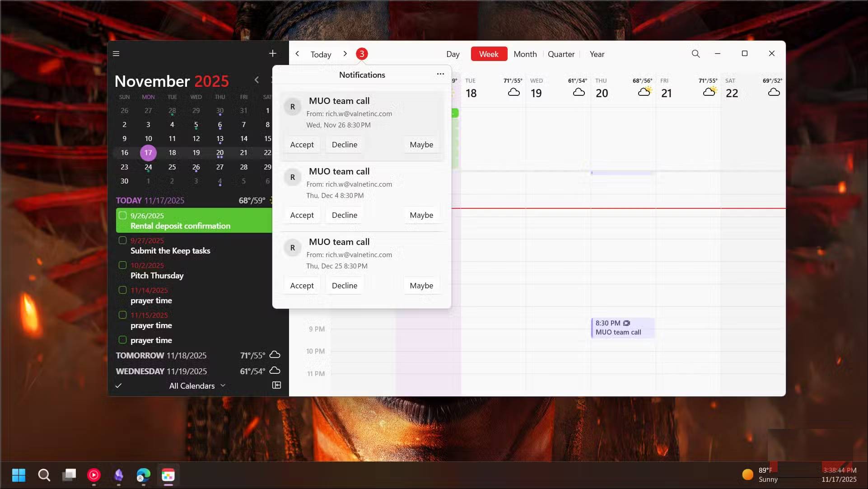Check the Submit the Keep tasks checkbox
The height and width of the screenshot is (489, 868).
[122, 240]
